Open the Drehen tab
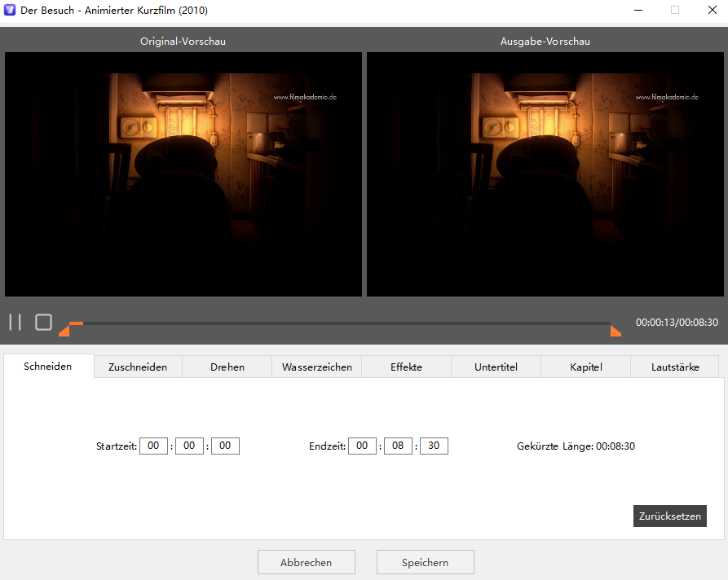The image size is (728, 580). pos(227,367)
